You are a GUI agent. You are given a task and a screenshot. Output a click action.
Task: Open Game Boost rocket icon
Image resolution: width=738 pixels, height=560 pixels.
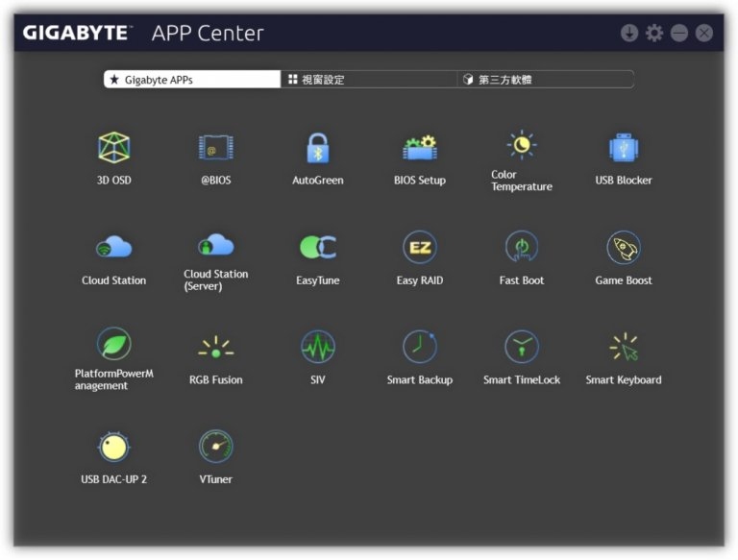(x=624, y=247)
